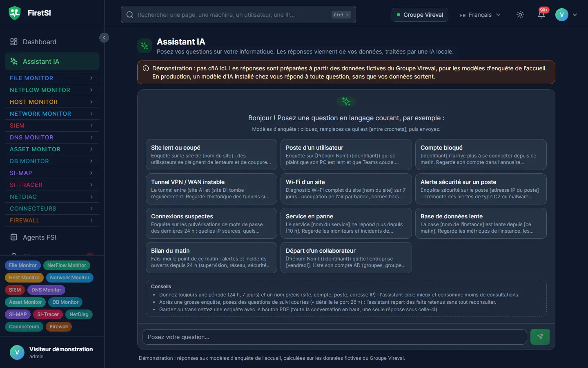Open user avatar menu in top bar
The image size is (588, 368).
566,15
